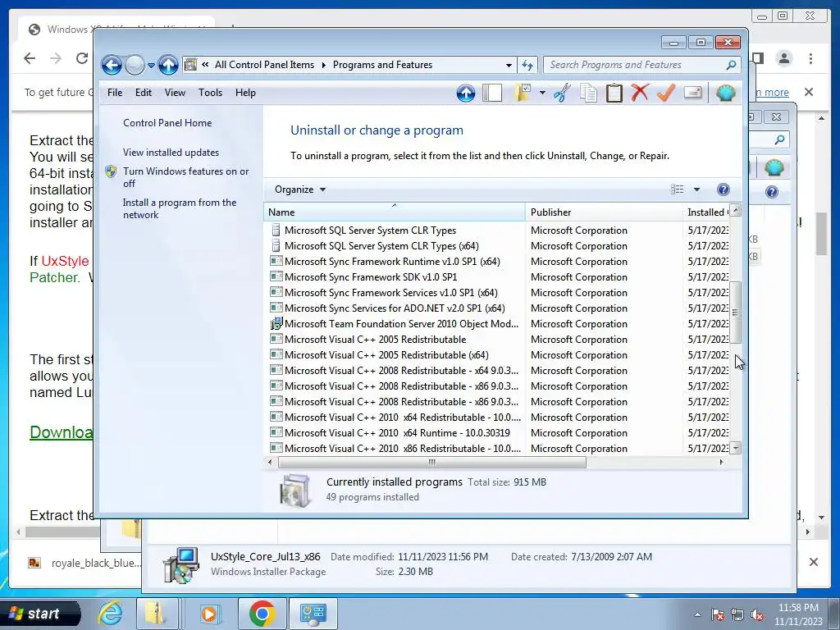Open the Tools menu
The height and width of the screenshot is (630, 840).
[x=210, y=93]
